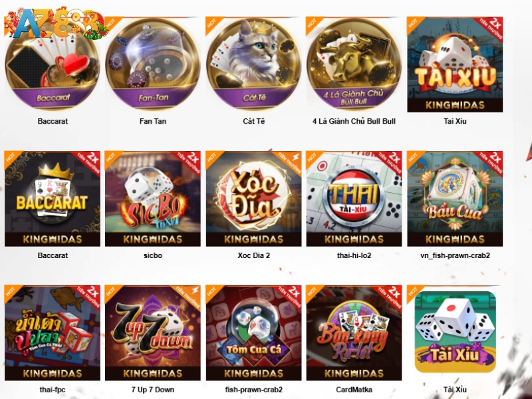This screenshot has width=532, height=399.
Task: Open the SicBo Tài Xỉu game tile
Action: (x=153, y=198)
